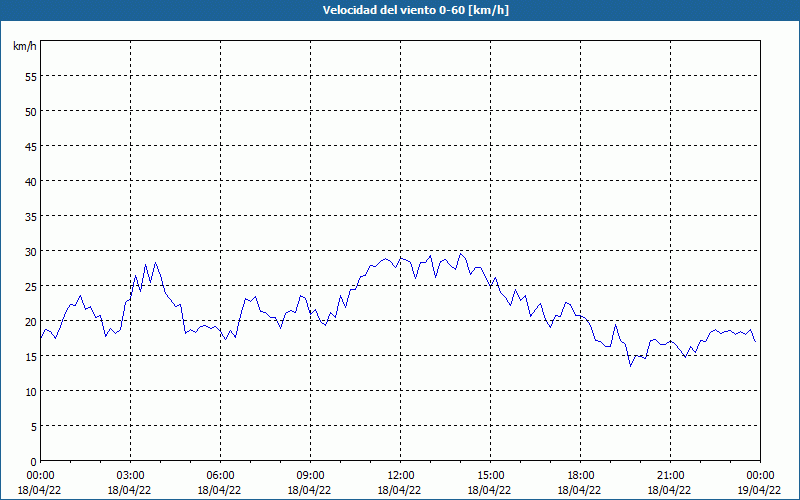Image resolution: width=800 pixels, height=500 pixels.
Task: Click the "15:00" time label on the x-axis
Action: point(491,476)
